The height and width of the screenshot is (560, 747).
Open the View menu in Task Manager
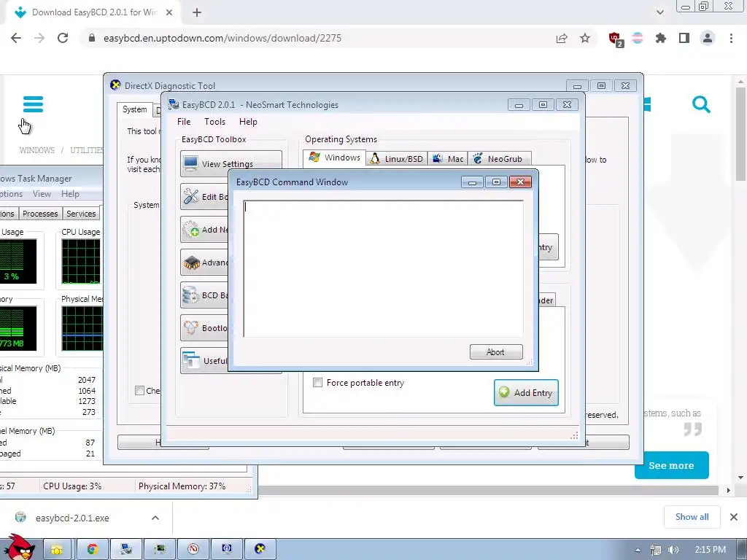pyautogui.click(x=42, y=194)
